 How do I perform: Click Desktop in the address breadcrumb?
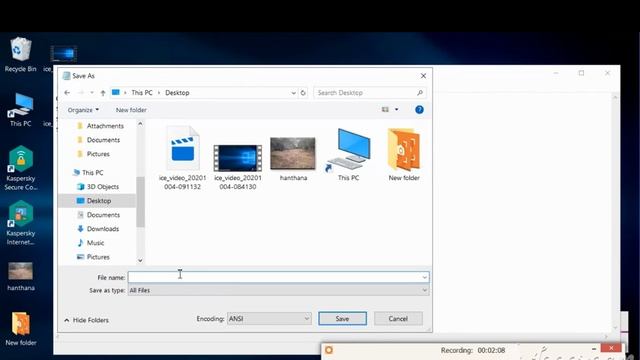click(x=177, y=93)
